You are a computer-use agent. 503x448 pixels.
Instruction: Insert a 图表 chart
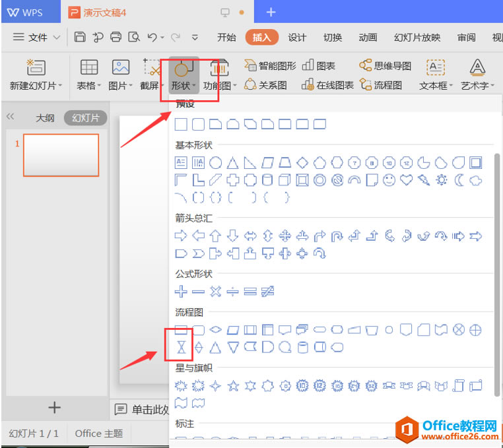tap(319, 65)
